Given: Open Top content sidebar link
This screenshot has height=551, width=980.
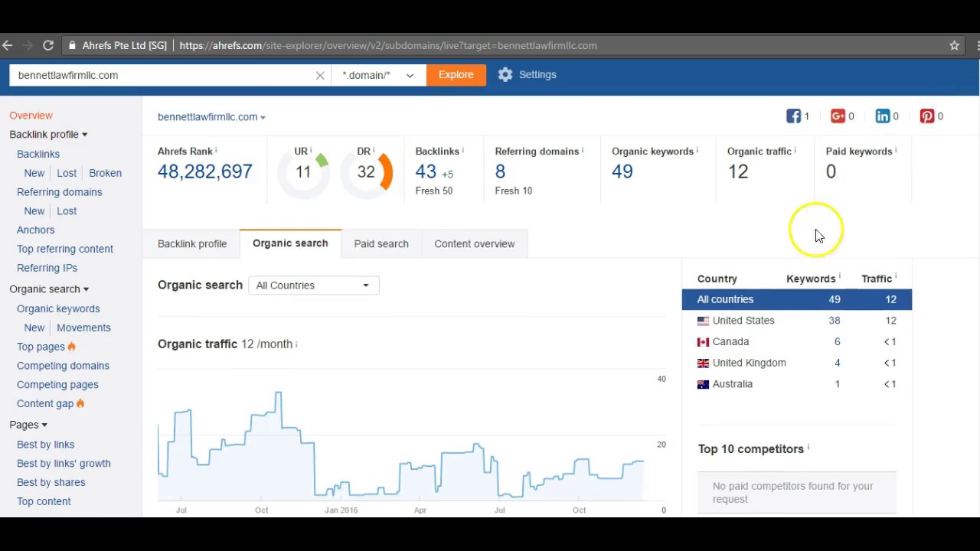Looking at the screenshot, I should click(44, 501).
